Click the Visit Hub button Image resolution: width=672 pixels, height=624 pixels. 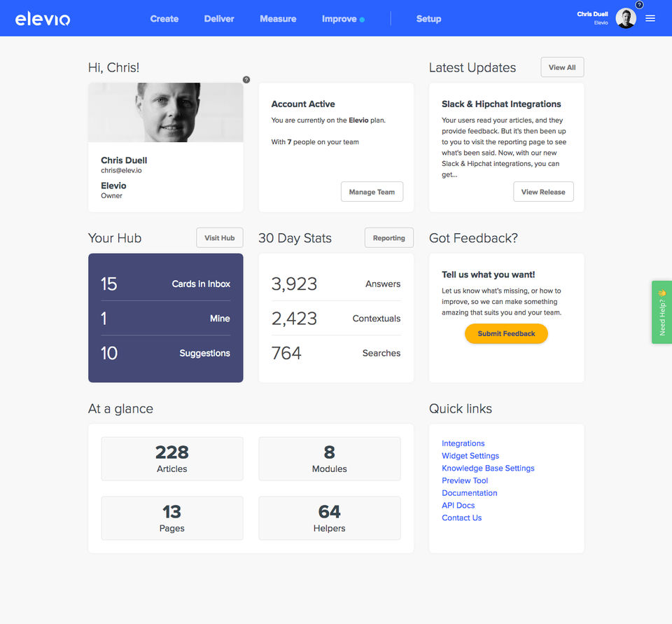coord(219,237)
